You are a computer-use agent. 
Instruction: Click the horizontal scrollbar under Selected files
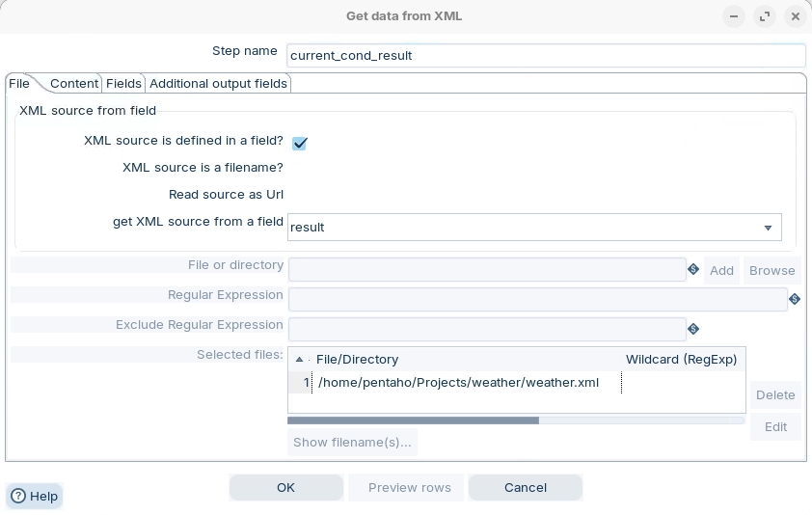413,420
